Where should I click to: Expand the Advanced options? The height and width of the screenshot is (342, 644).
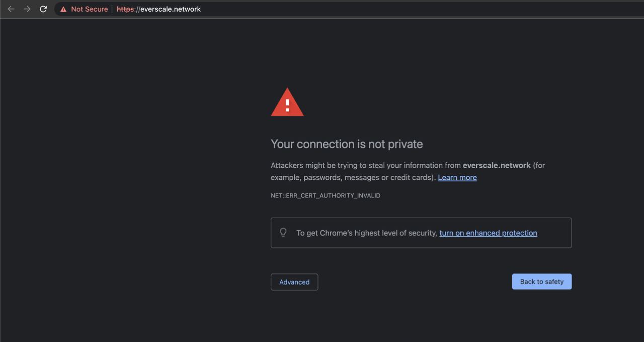click(x=294, y=282)
